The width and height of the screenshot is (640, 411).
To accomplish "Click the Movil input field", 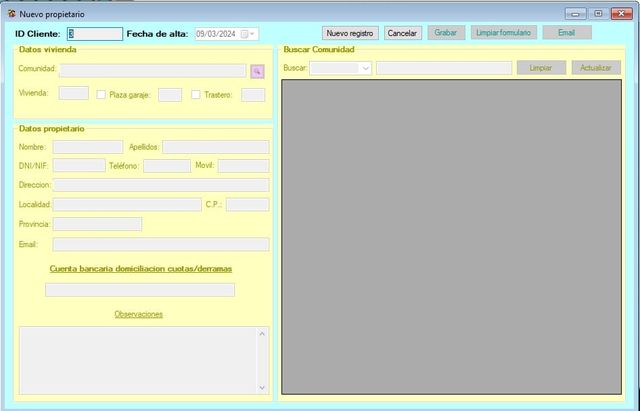I will point(243,166).
